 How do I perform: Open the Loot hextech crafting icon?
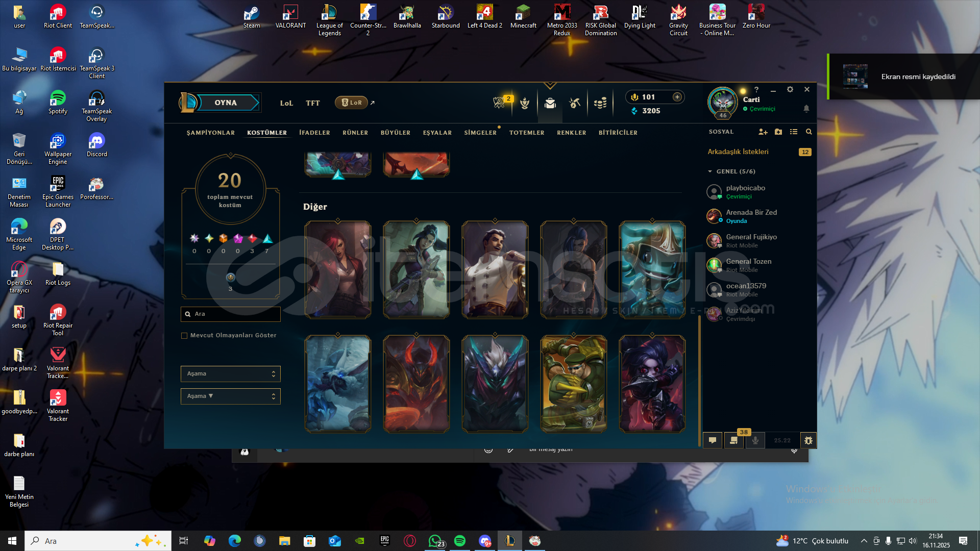click(x=575, y=103)
